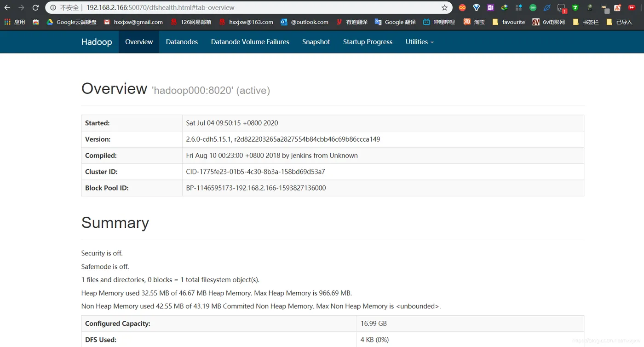Screen dimensions: 644x347
Task: Open the Apps shortcut in bookmarks bar
Action: coord(15,22)
